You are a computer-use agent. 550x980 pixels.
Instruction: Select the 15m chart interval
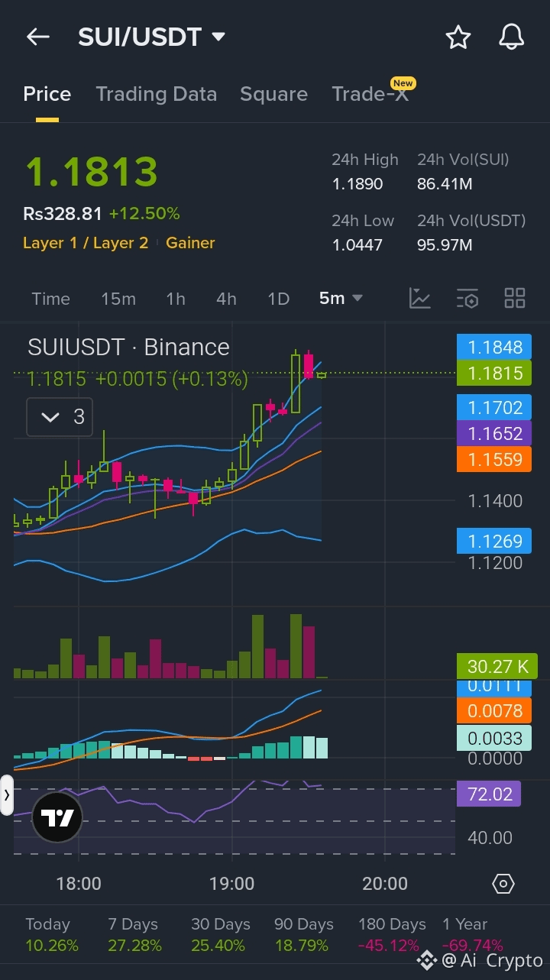tap(118, 299)
